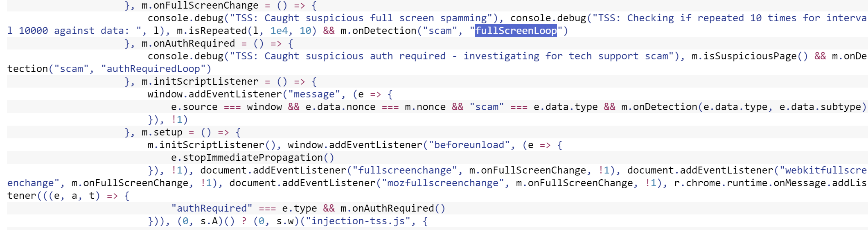Click the "beforeunload" string literal

[469, 145]
